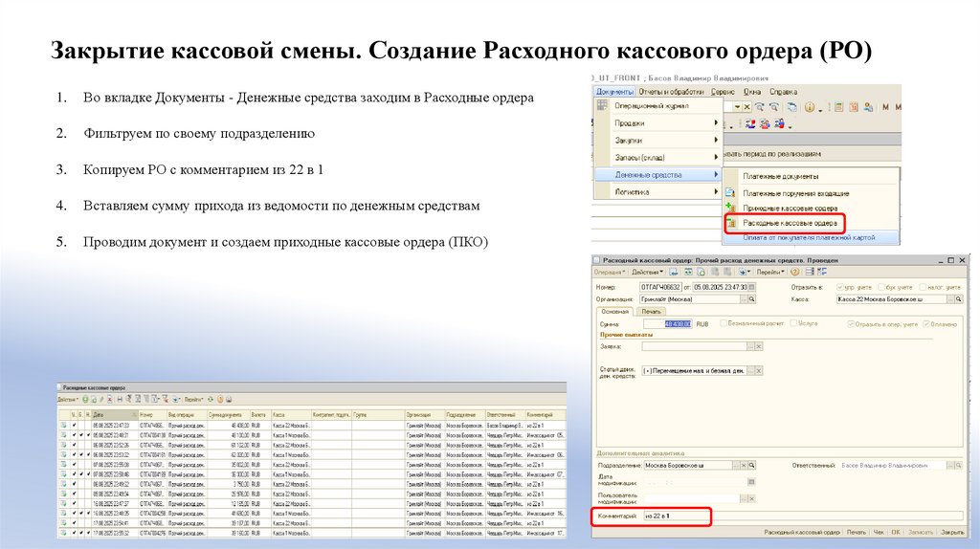Open the Окна menu

(x=752, y=92)
